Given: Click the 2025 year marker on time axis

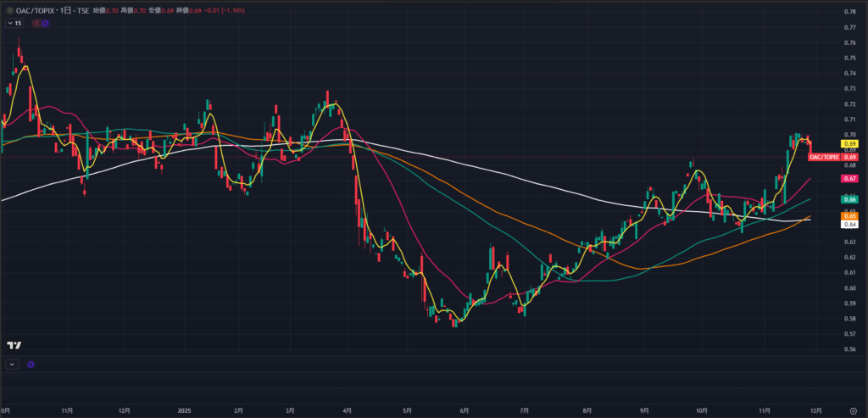Looking at the screenshot, I should pyautogui.click(x=184, y=410).
